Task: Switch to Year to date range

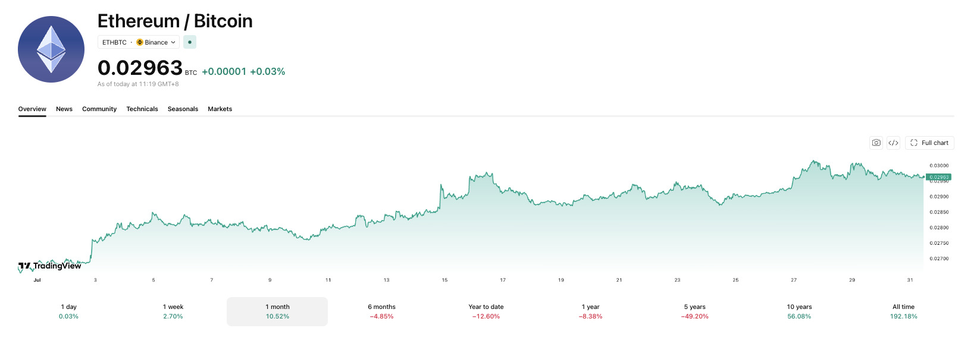Action: [x=486, y=311]
